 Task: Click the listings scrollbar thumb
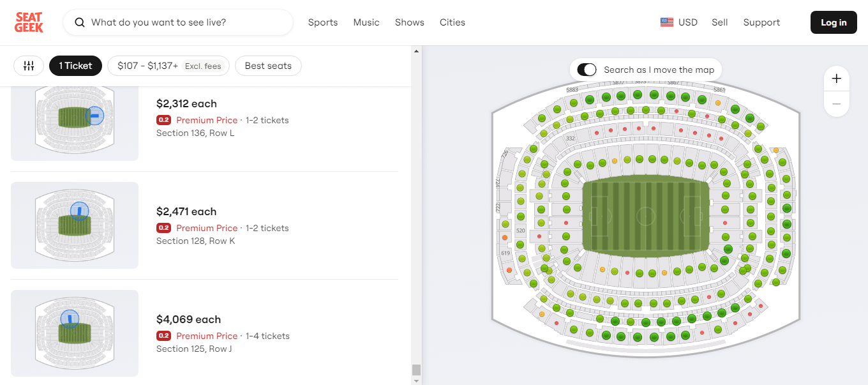[x=416, y=370]
